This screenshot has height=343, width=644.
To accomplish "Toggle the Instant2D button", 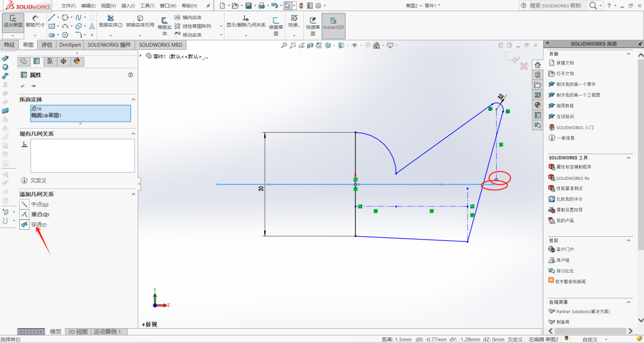I will (333, 23).
